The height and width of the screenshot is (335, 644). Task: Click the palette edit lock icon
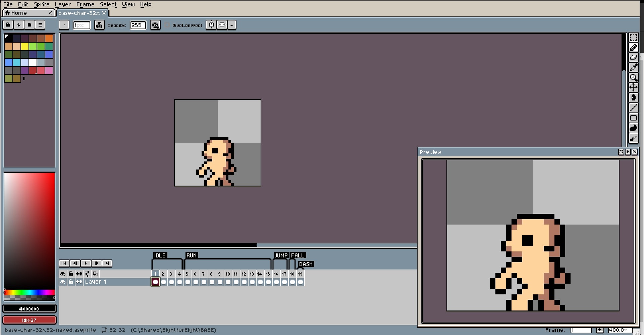click(x=8, y=25)
